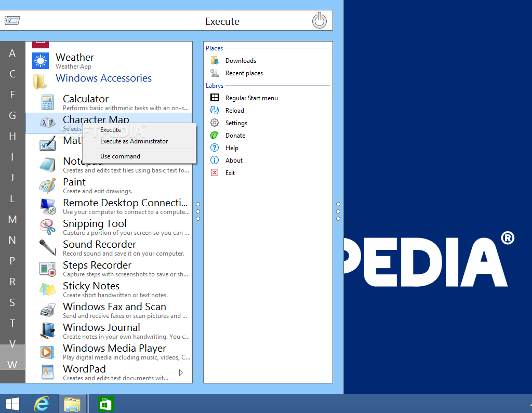The width and height of the screenshot is (532, 413).
Task: Click Reload in Labrys section
Action: pyautogui.click(x=234, y=111)
